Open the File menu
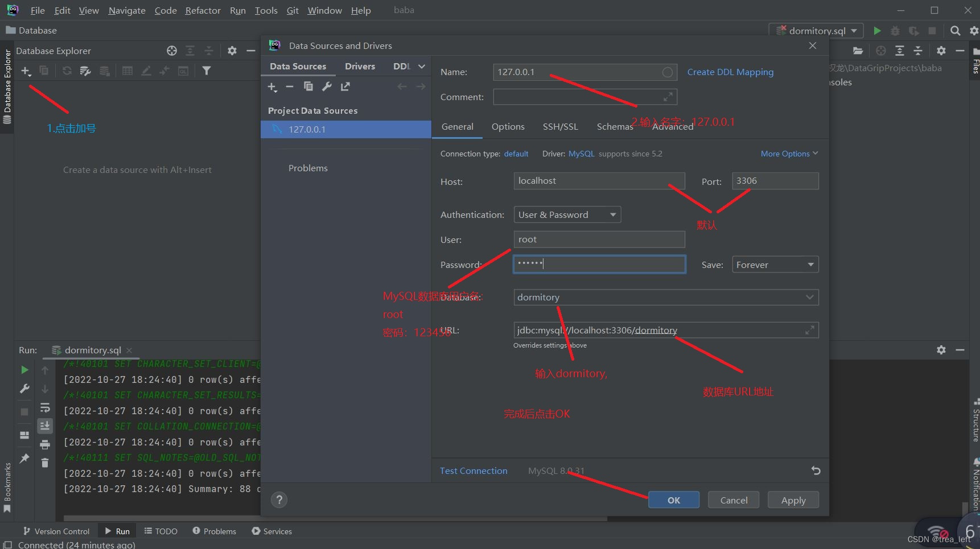 (x=38, y=10)
